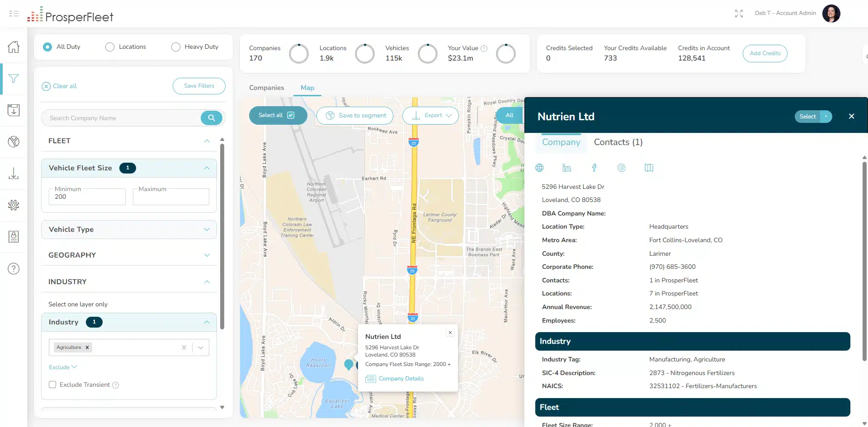Remove the Agriculture industry tag
Screen dimensions: 868x427
tap(87, 347)
